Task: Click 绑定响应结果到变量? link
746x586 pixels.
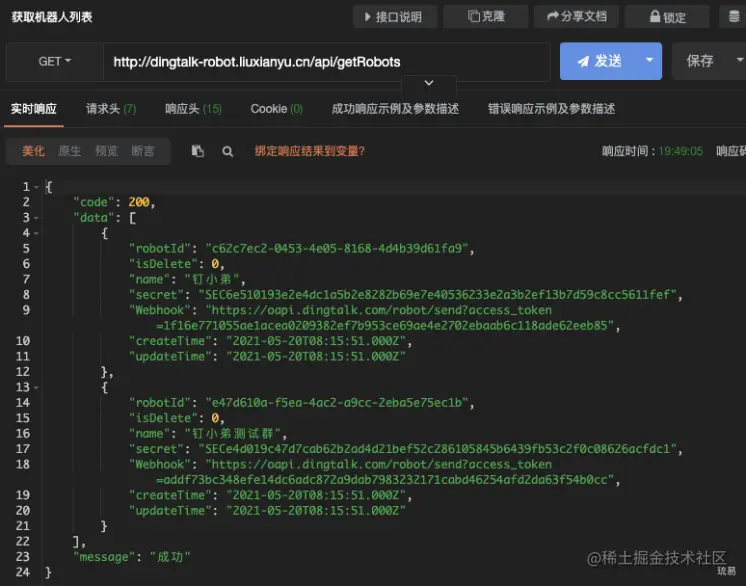Action: 310,151
